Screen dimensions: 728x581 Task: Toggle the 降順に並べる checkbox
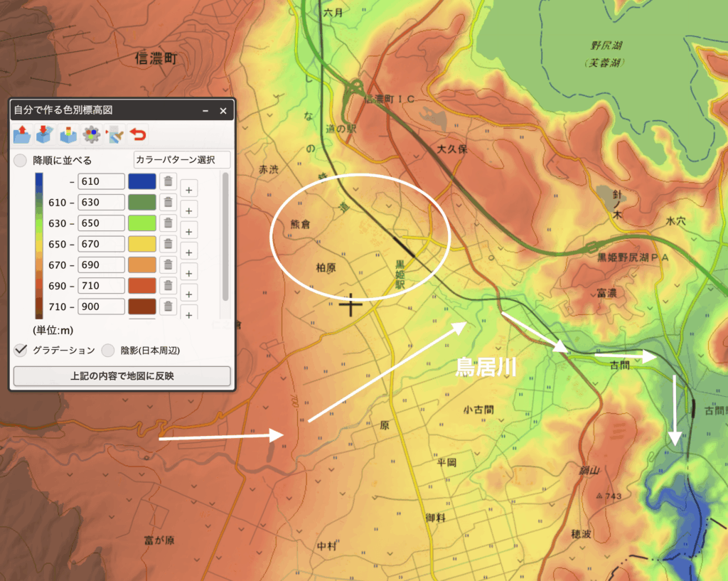21,160
